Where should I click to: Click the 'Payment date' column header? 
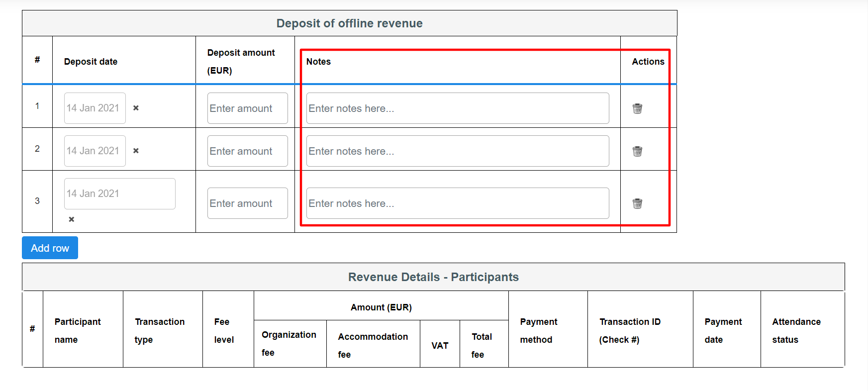(723, 331)
